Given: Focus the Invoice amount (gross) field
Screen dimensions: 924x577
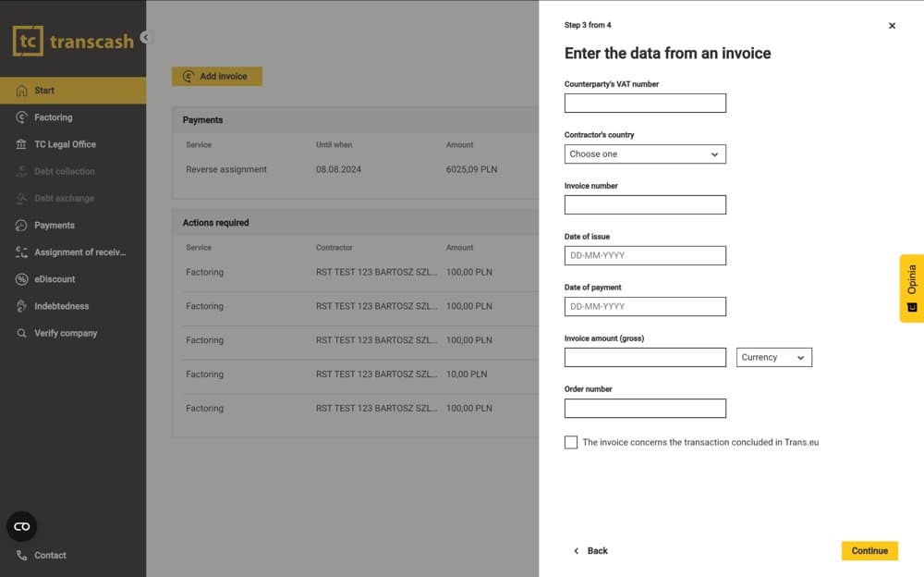Looking at the screenshot, I should click(x=645, y=358).
